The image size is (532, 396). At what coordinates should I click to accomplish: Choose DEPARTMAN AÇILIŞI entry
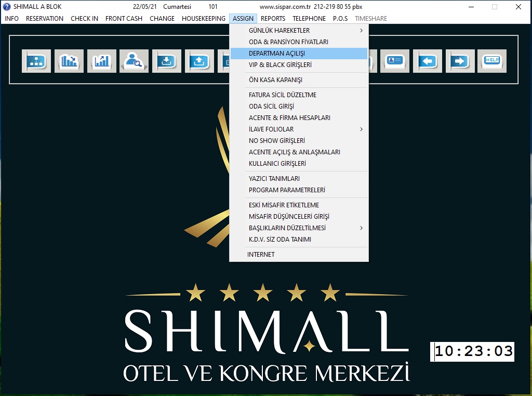[x=299, y=54]
